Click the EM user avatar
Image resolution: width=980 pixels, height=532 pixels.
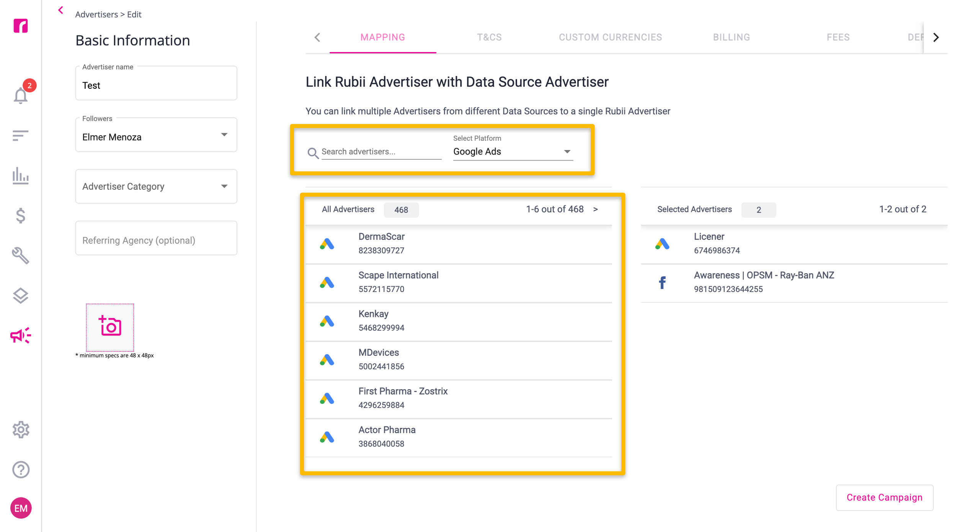(x=21, y=508)
